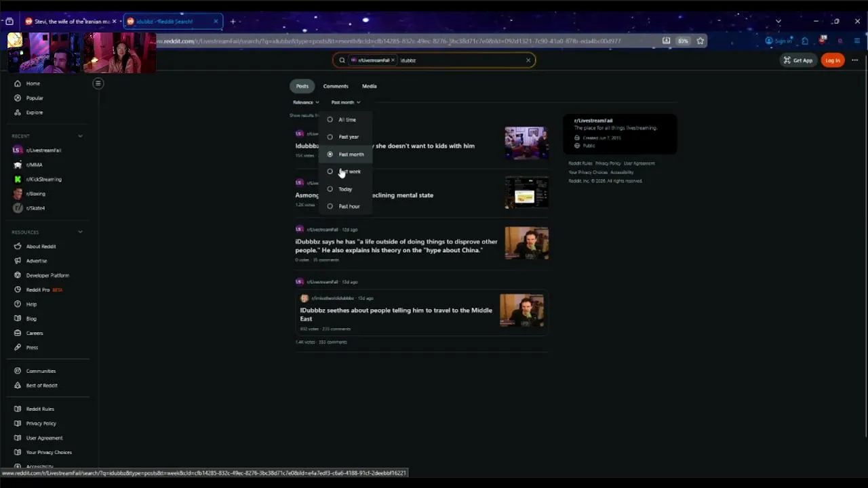This screenshot has height=488, width=868.
Task: Open r/Boxing from recent communities
Action: 35,194
